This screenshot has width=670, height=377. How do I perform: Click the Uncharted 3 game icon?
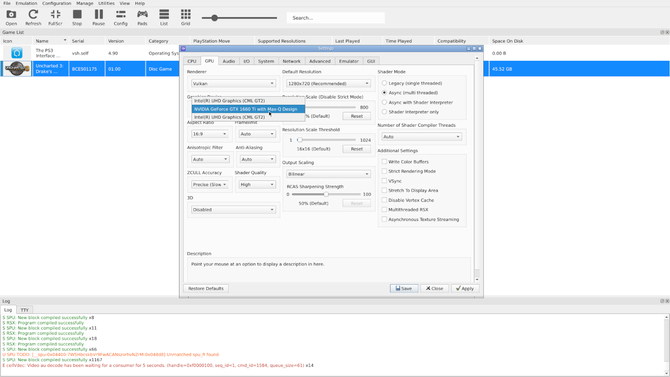pos(17,69)
